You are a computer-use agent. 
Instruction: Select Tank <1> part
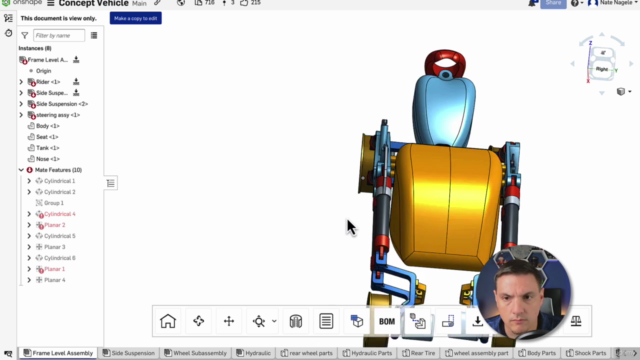47,148
